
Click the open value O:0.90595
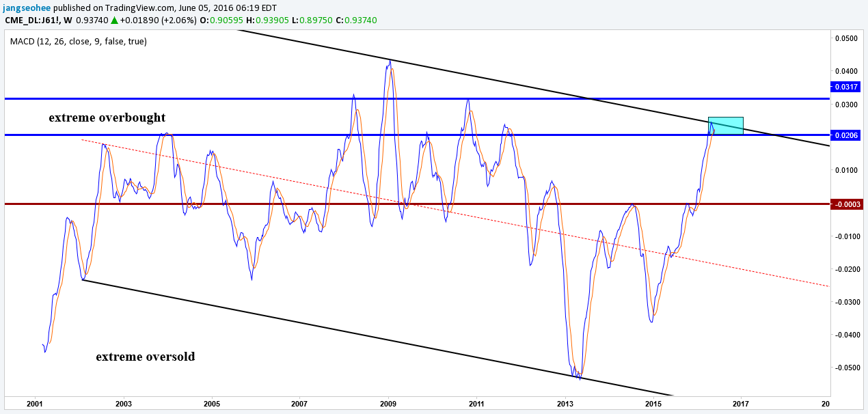(x=223, y=20)
